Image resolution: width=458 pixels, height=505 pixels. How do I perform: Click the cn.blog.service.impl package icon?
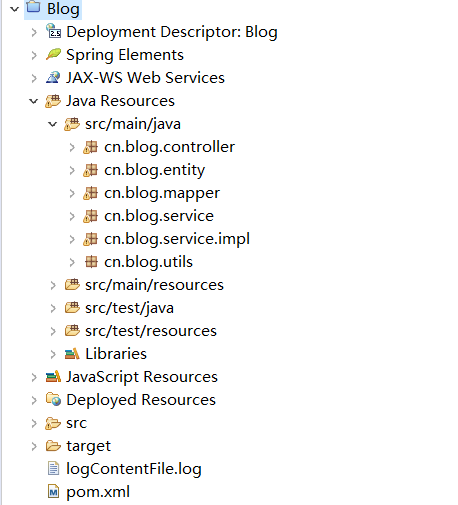(x=90, y=239)
